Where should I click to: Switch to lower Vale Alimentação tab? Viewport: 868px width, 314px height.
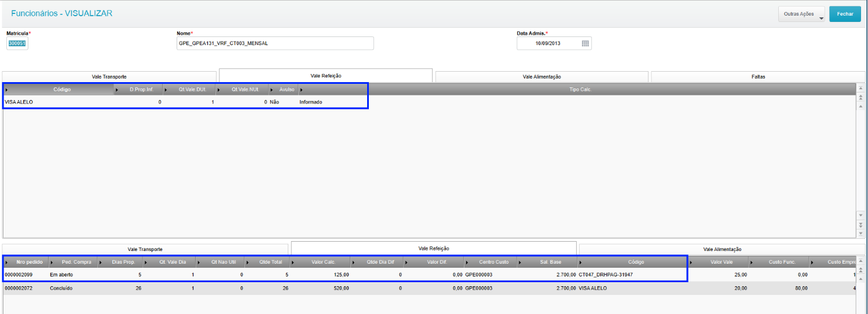722,249
